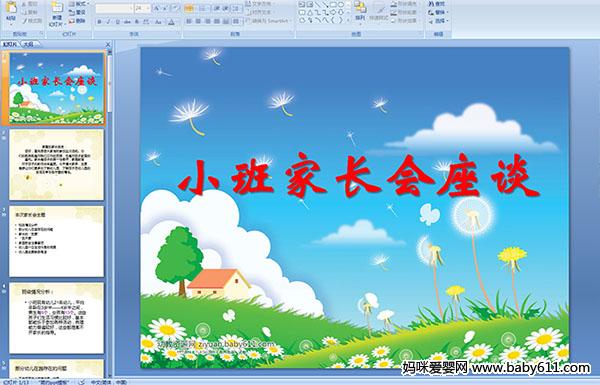600x385 pixels.
Task: Select the rectangle shape in gallery
Action: pyautogui.click(x=333, y=4)
